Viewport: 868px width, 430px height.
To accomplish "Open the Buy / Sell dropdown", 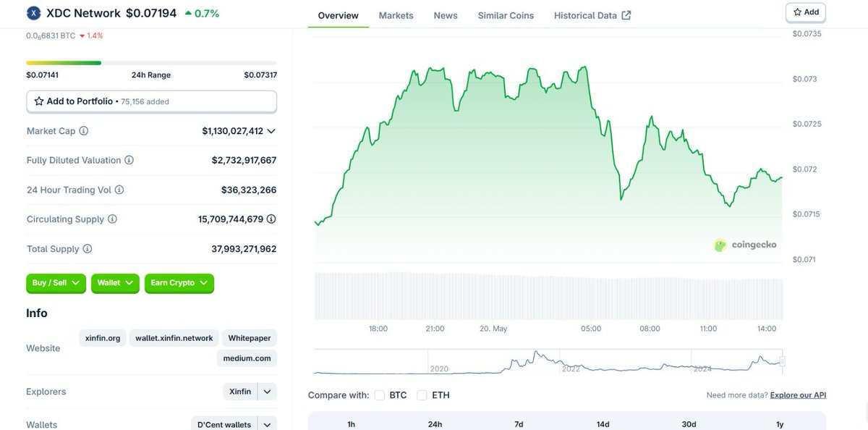I will tap(56, 283).
